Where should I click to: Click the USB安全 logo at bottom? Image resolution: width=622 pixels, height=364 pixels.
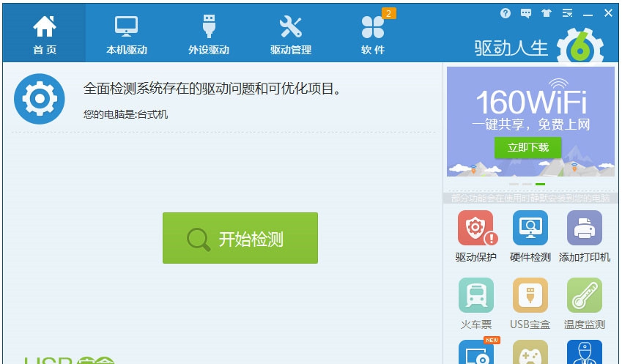click(x=70, y=360)
